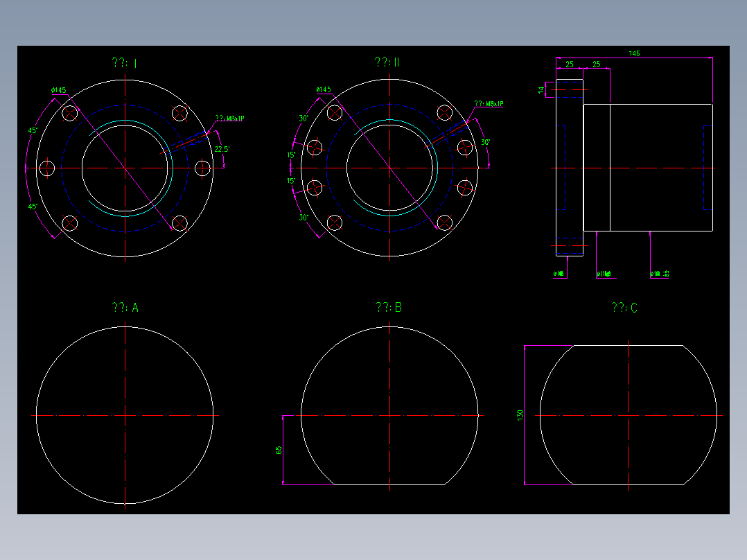Click the upper 45° angular dimension on view I
The image size is (747, 560).
[31, 129]
